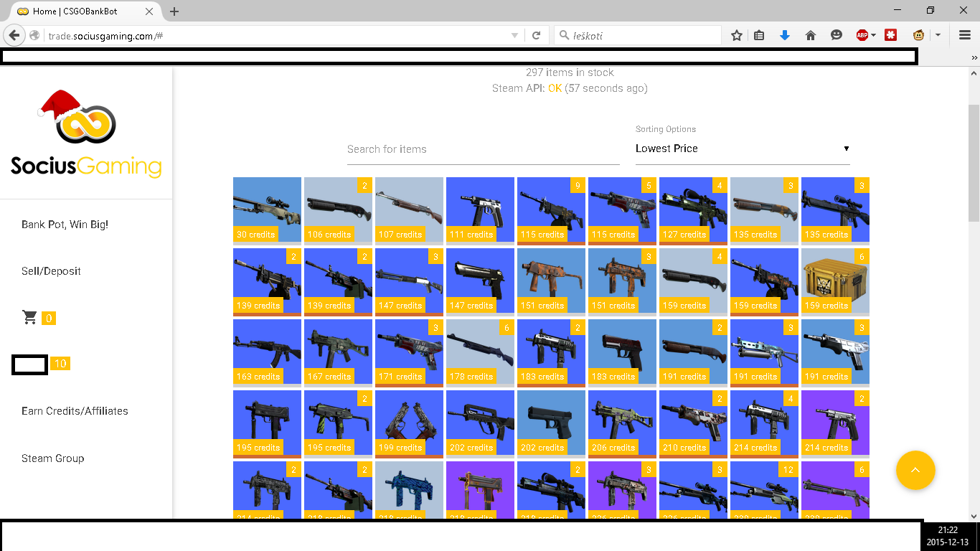Reload the page with the refresh icon
980x551 pixels.
(536, 35)
